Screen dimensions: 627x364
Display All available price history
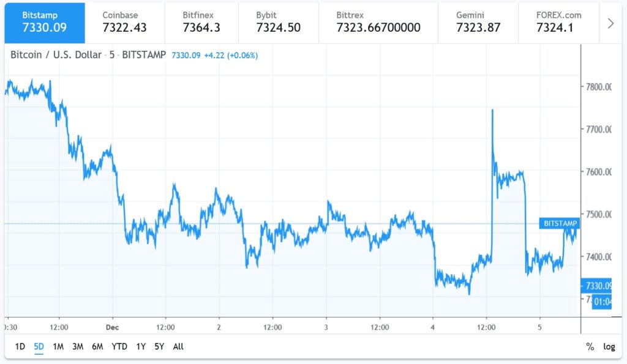(178, 347)
